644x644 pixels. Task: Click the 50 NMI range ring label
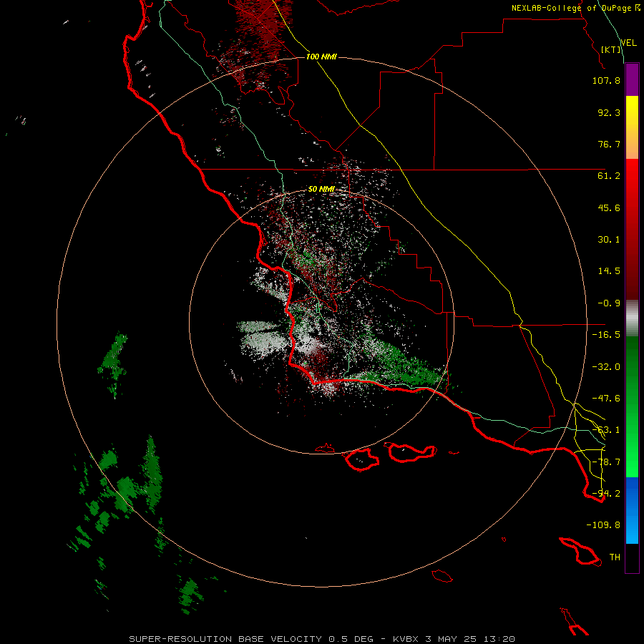tap(321, 190)
